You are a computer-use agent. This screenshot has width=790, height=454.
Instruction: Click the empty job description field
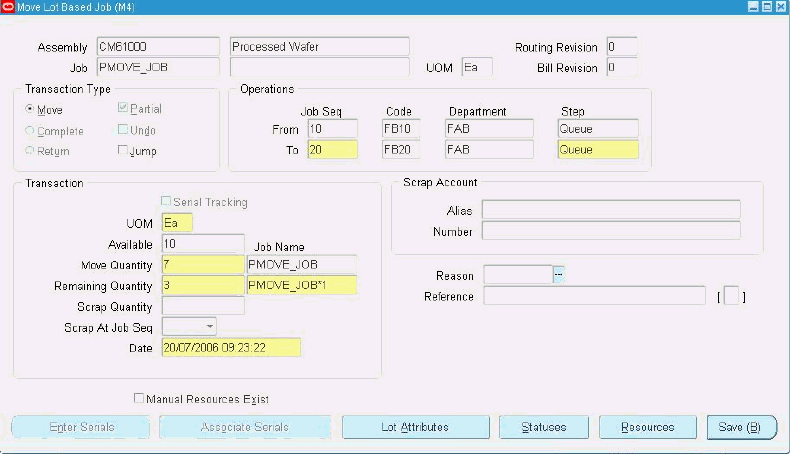pos(319,67)
